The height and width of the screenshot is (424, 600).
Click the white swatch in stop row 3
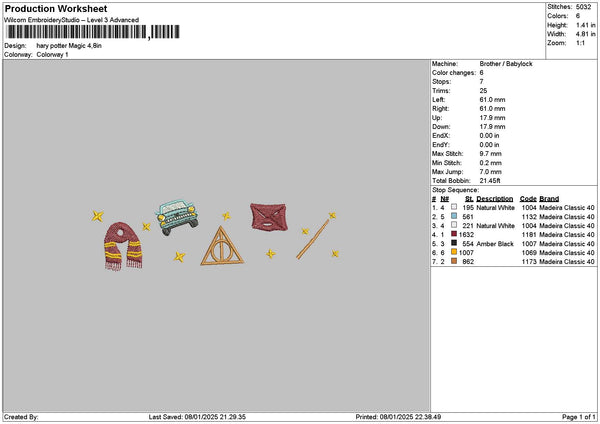tap(454, 225)
